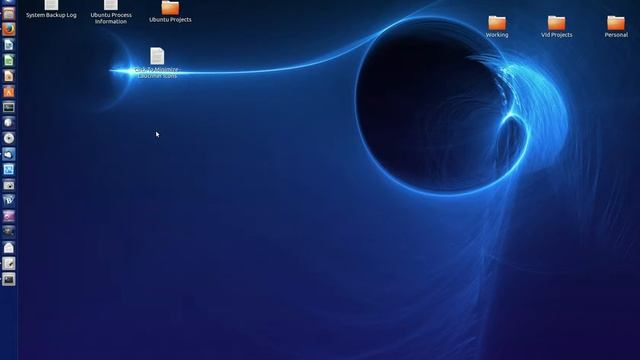640x360 pixels.
Task: Open the camera screenshot launcher icon
Action: (9, 185)
